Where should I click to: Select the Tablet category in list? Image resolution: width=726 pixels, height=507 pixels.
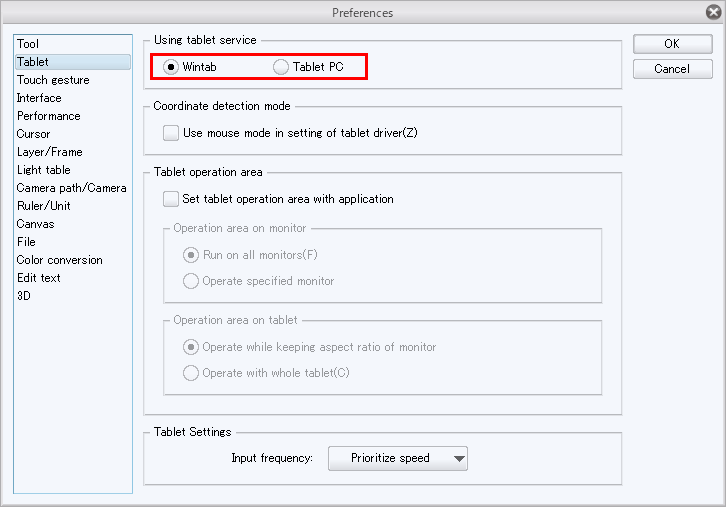(x=73, y=62)
